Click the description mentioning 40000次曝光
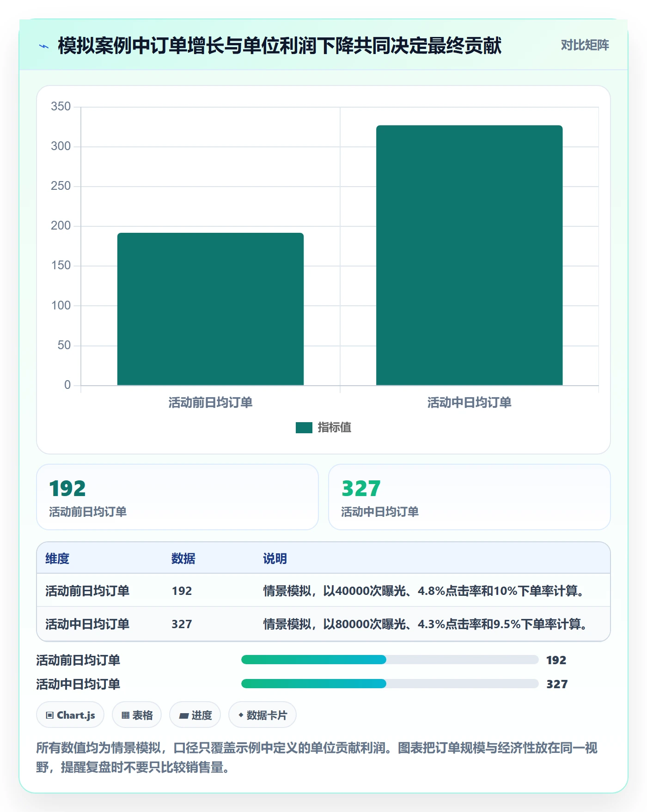Image resolution: width=647 pixels, height=812 pixels. click(425, 591)
